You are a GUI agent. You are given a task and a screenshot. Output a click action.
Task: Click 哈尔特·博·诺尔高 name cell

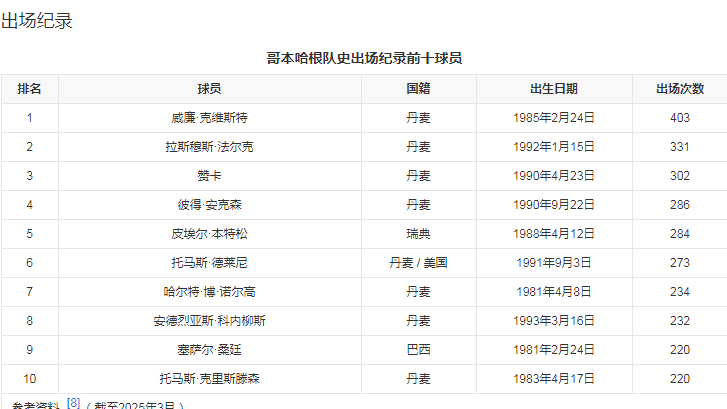point(209,292)
